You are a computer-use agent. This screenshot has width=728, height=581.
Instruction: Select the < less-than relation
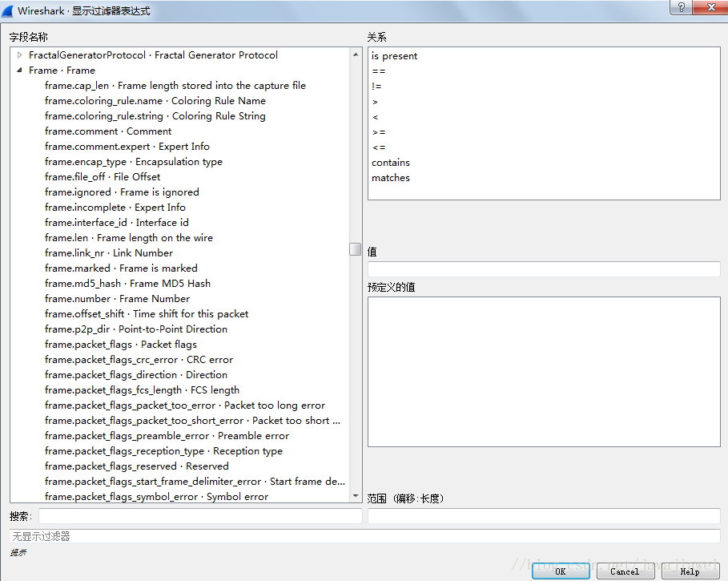(375, 117)
